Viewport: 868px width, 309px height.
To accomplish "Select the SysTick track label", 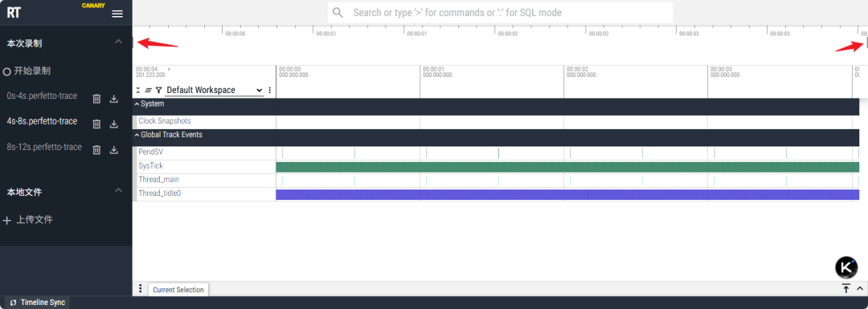I will tap(150, 166).
